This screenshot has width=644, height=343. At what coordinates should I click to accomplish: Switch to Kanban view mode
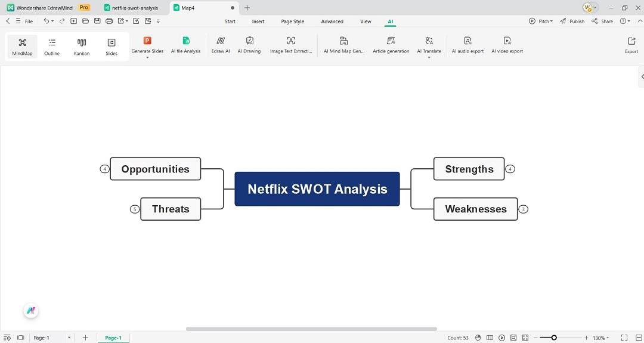[x=82, y=47]
